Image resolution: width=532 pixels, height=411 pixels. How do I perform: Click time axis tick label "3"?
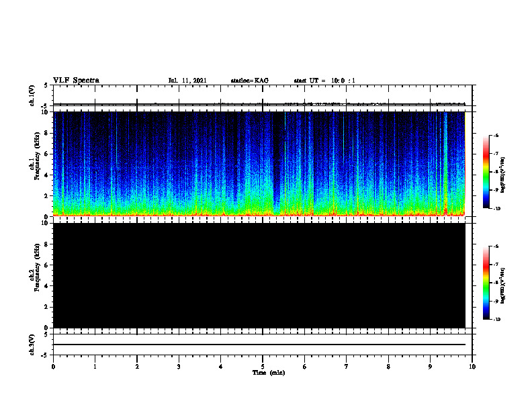point(179,367)
